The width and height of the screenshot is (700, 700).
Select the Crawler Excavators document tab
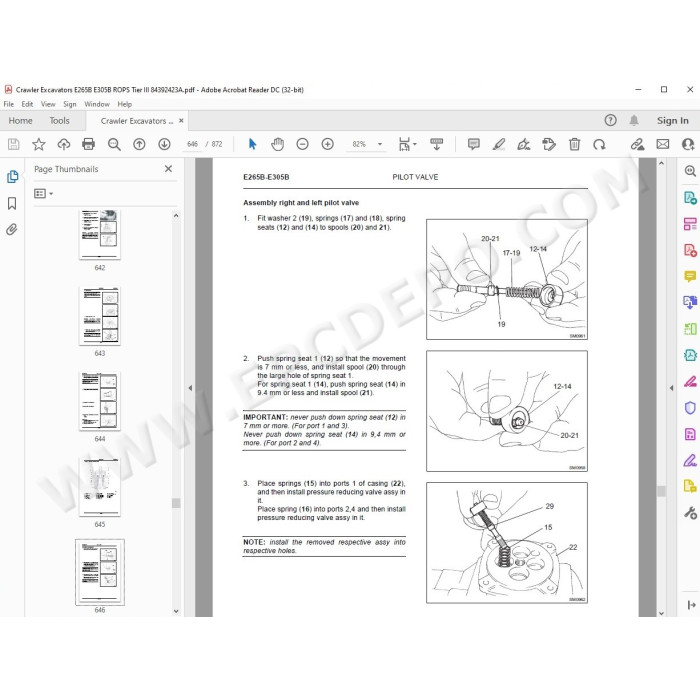[x=137, y=121]
